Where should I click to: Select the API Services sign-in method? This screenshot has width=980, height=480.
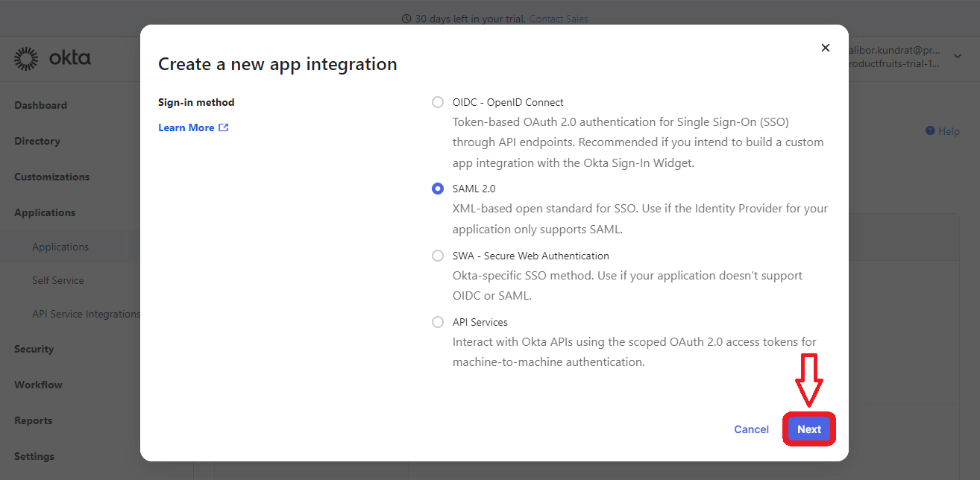coord(438,321)
